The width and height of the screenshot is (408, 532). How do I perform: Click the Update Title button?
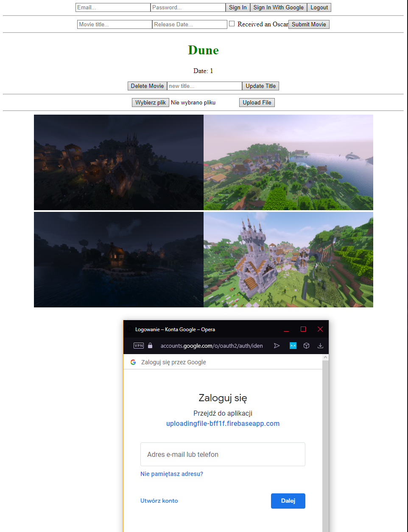260,86
